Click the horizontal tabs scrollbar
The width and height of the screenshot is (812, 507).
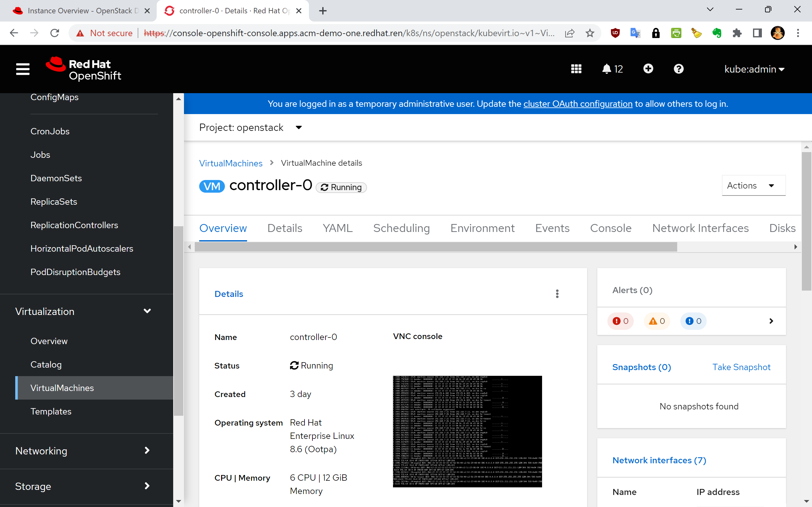(x=435, y=247)
